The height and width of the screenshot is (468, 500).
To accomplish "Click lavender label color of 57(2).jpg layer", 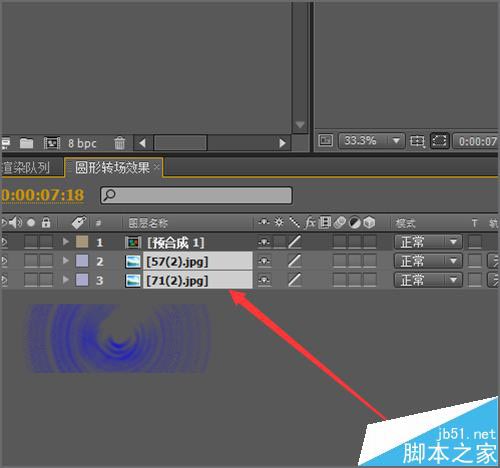I will tap(82, 261).
